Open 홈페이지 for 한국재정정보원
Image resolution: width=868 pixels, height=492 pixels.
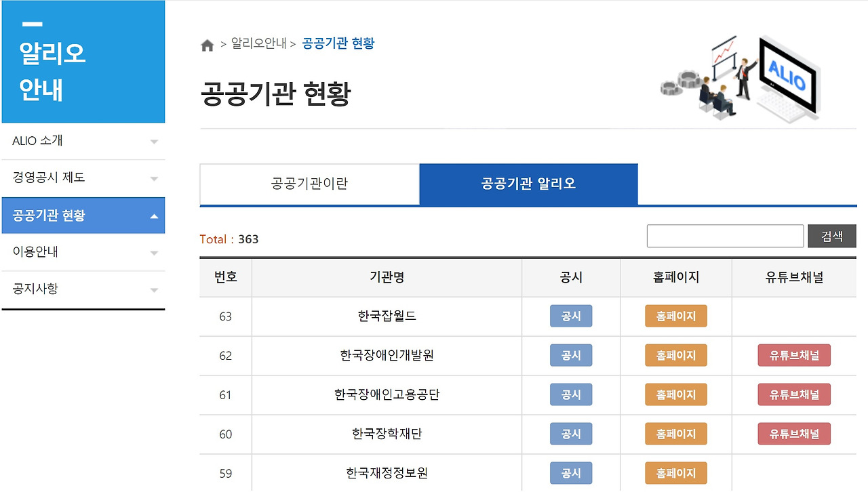[x=676, y=473]
